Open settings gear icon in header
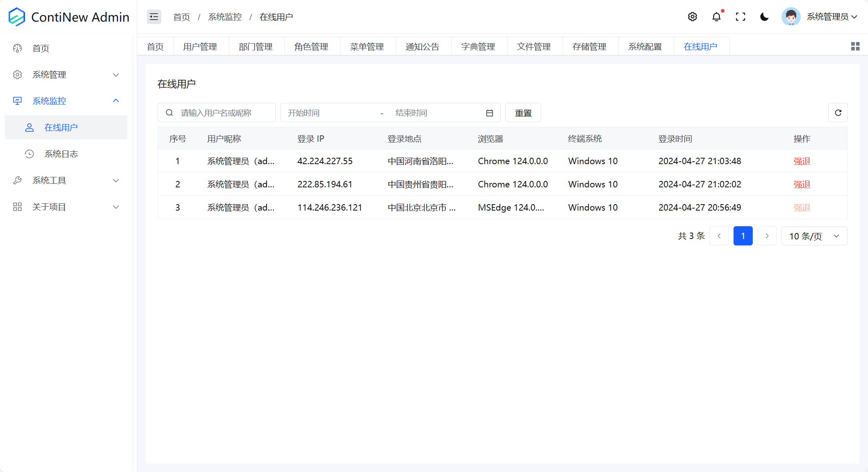 (692, 17)
